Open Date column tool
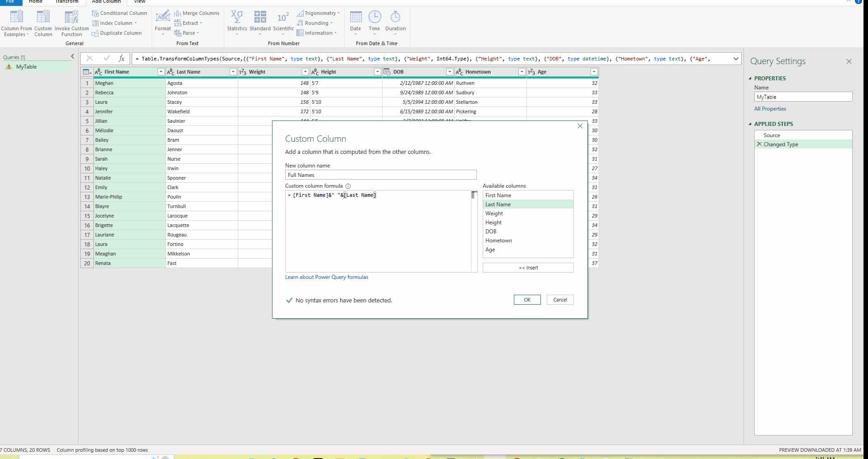868x459 pixels. (x=356, y=23)
